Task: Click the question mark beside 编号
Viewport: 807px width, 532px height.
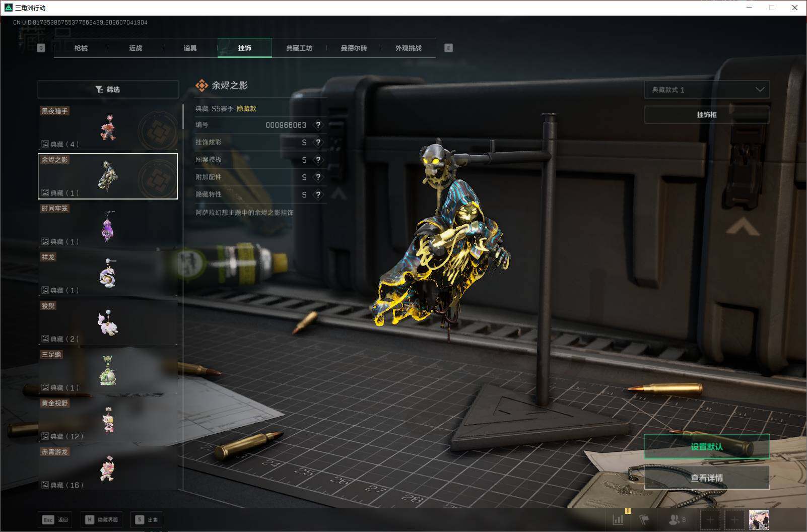Action: [318, 125]
